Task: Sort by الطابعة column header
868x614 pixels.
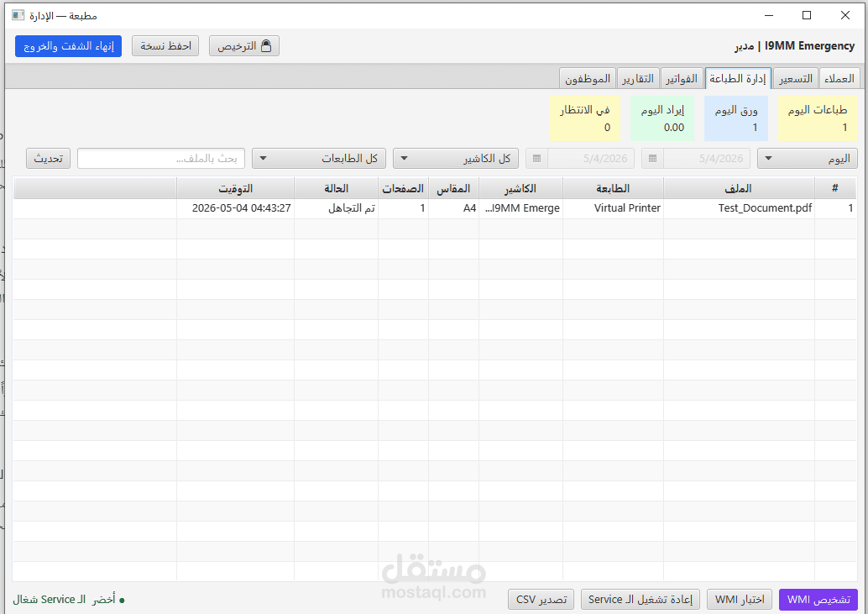Action: 613,189
